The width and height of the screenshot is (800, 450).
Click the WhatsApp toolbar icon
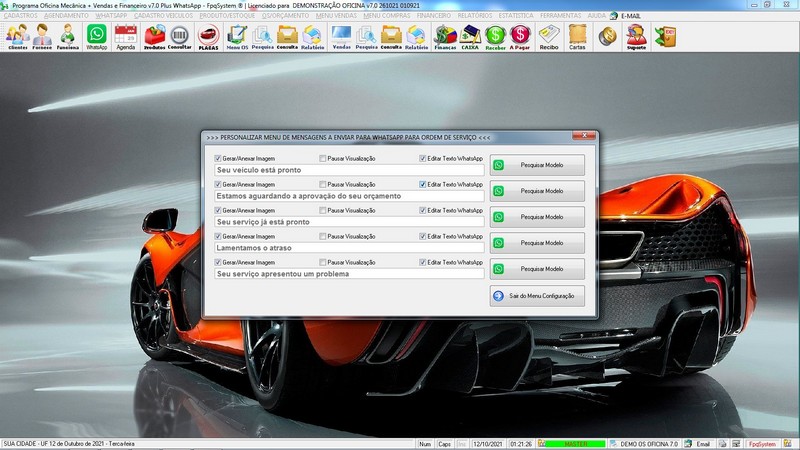click(96, 37)
